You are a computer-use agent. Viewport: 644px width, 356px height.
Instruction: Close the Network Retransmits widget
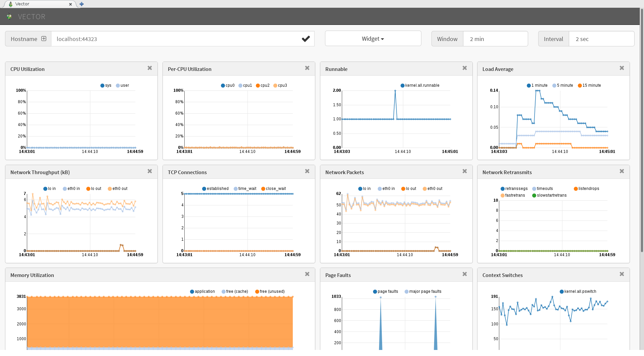(622, 171)
